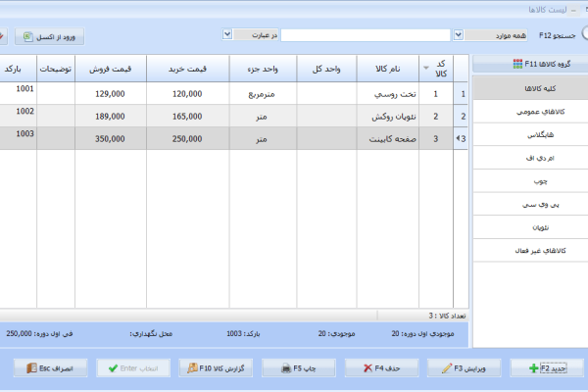
Task: Click the واحد جزء column header
Action: coord(263,69)
